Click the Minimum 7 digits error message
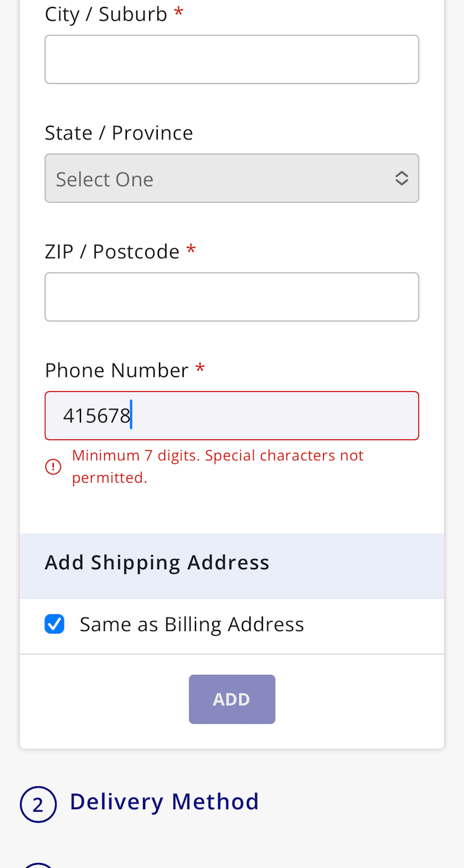Viewport: 464px width, 868px height. tap(217, 466)
